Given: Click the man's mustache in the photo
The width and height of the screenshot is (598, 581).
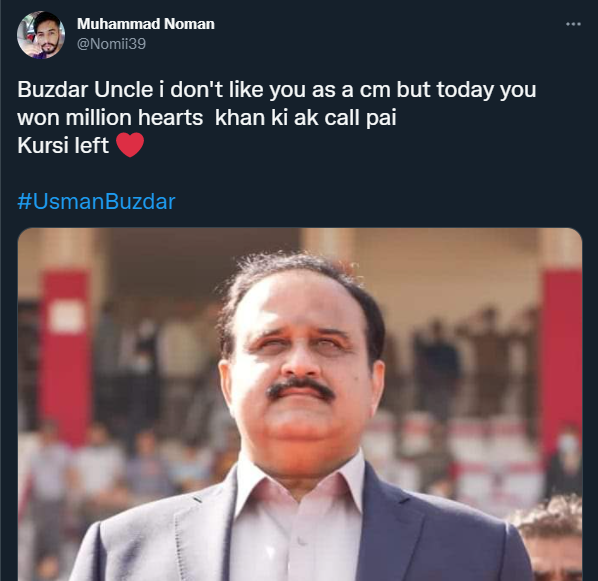Looking at the screenshot, I should [301, 388].
